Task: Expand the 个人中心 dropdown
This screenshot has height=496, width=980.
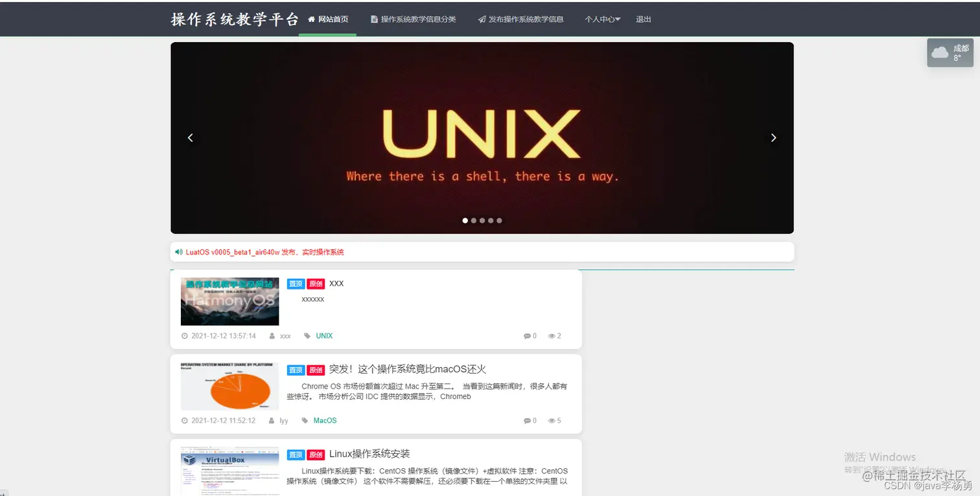Action: [x=602, y=19]
